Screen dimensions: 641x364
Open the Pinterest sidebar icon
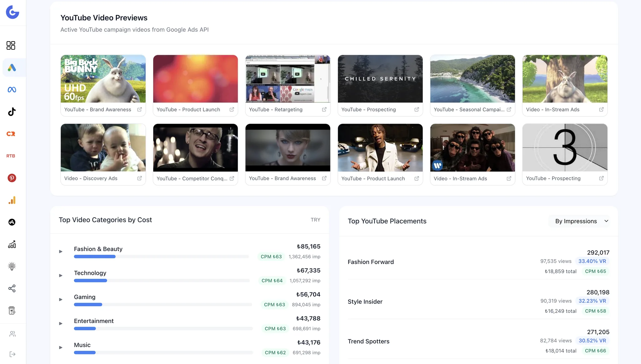[12, 178]
